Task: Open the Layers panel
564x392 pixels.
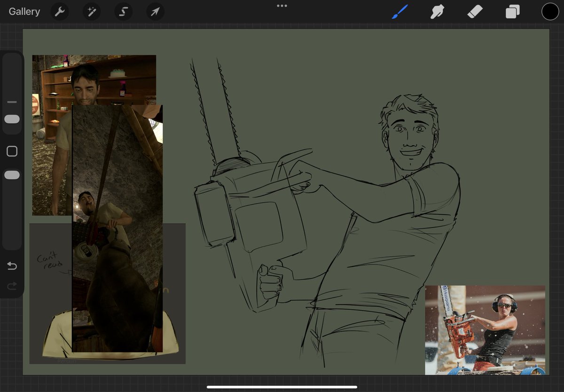Action: coord(513,12)
